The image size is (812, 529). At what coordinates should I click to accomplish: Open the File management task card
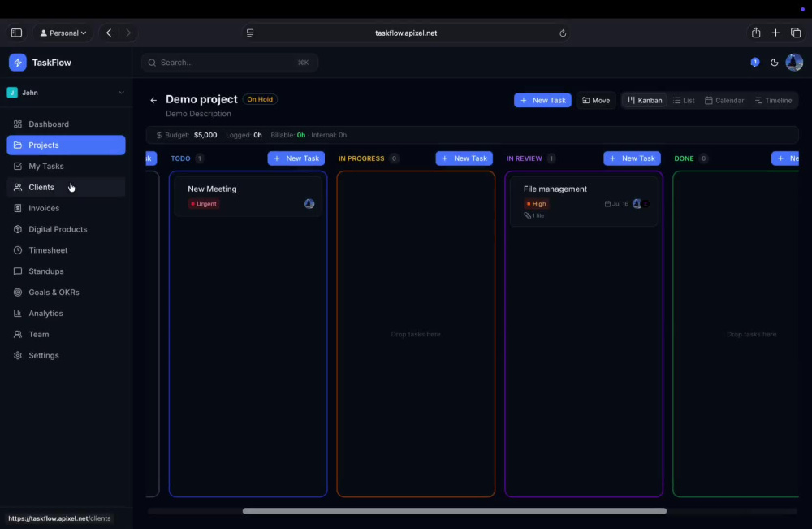[x=584, y=201]
